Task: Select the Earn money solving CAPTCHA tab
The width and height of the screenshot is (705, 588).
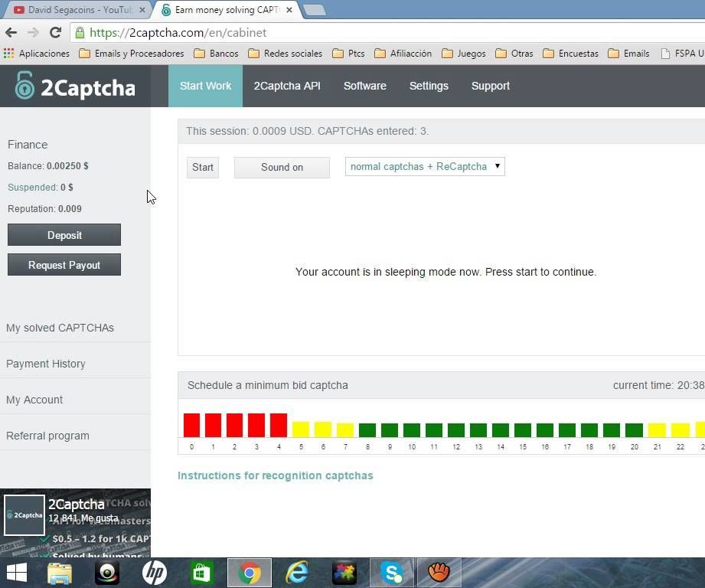Action: point(226,9)
